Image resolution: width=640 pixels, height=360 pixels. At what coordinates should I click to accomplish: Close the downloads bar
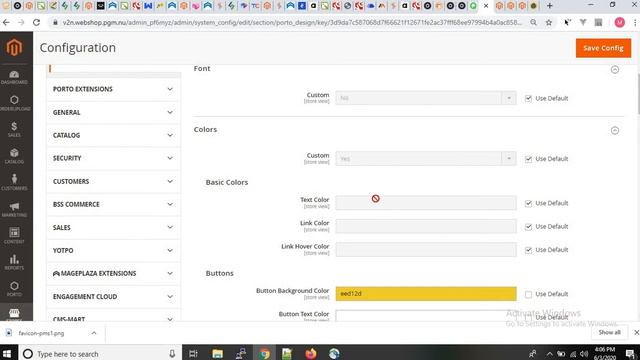(636, 333)
